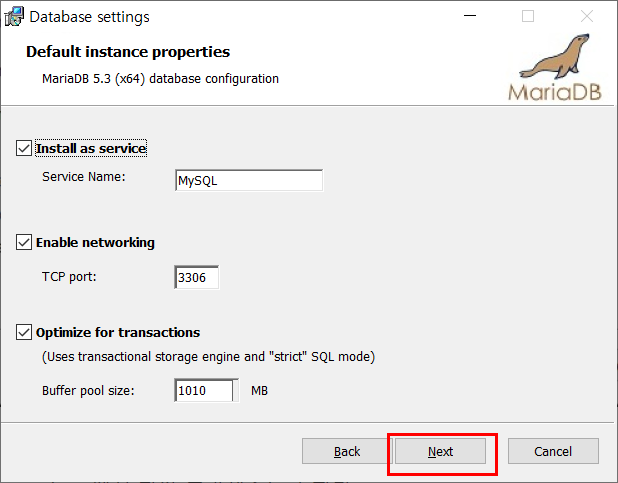Click the 'Install as service' label
This screenshot has width=618, height=483.
(x=91, y=148)
